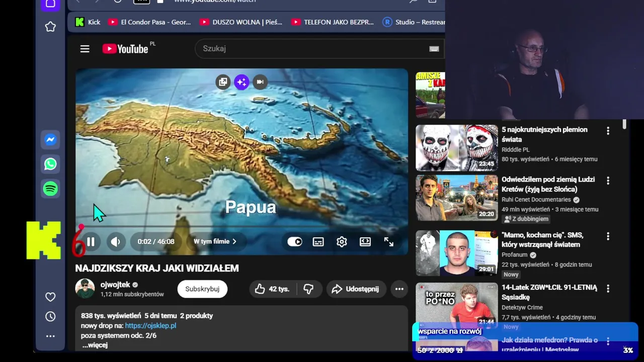Open Studio – Restream bookmark
This screenshot has height=362, width=644.
pos(414,22)
